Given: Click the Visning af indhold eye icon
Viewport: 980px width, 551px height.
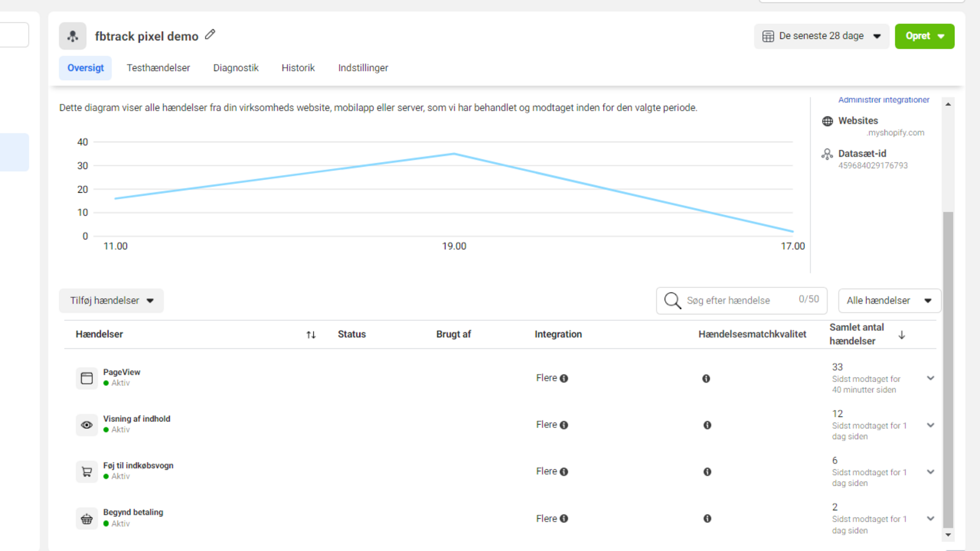Looking at the screenshot, I should (87, 425).
